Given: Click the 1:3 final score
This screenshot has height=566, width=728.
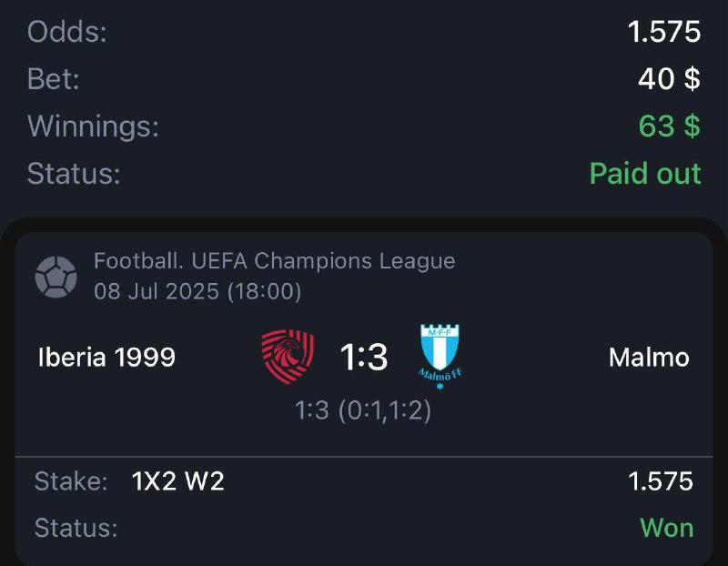Looking at the screenshot, I should point(364,358).
